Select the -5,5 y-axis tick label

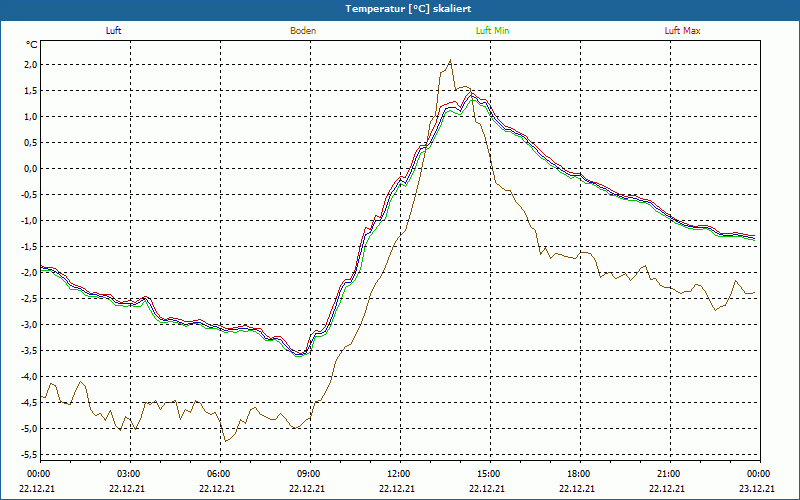[x=28, y=455]
